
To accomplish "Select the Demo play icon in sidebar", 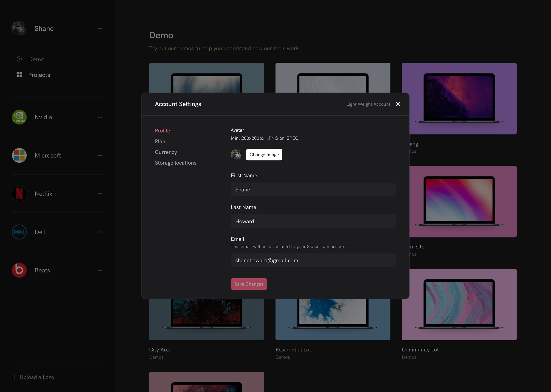I will pyautogui.click(x=19, y=59).
